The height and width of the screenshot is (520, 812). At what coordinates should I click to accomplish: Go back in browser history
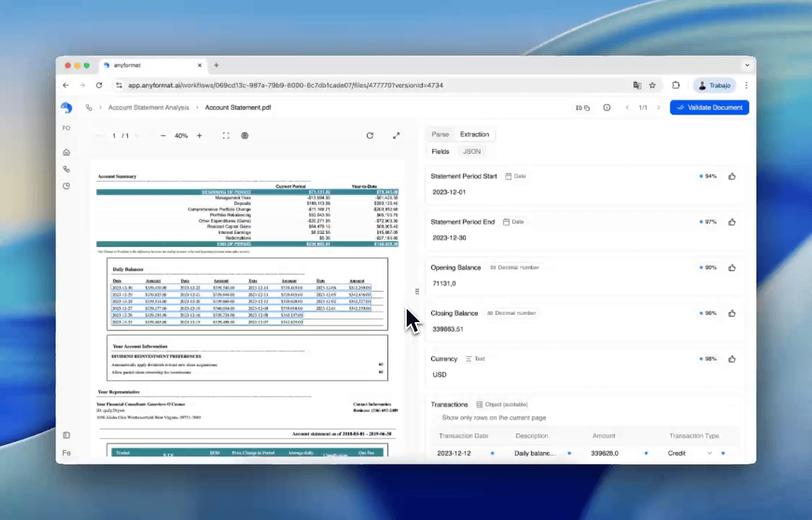click(x=66, y=85)
